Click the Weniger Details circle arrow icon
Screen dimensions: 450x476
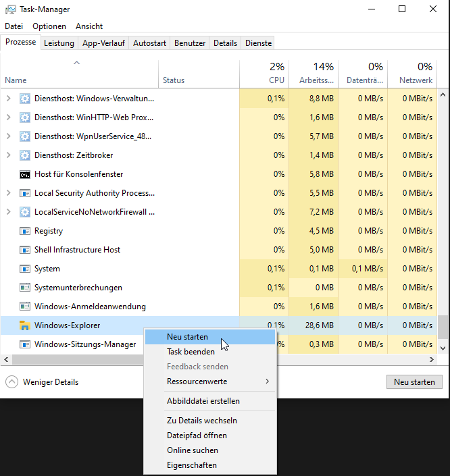click(x=12, y=382)
